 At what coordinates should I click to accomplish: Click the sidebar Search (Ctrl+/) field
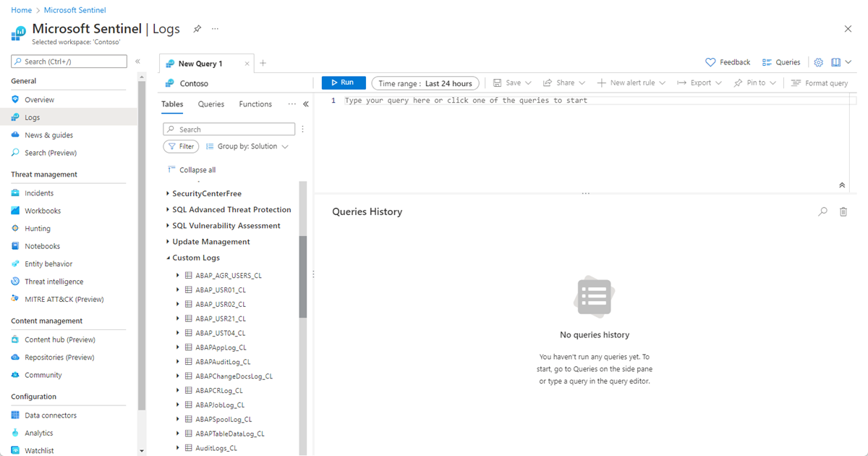tap(69, 62)
